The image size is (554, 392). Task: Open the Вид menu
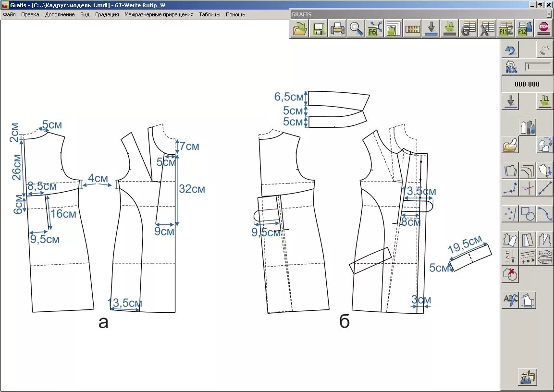[x=85, y=14]
